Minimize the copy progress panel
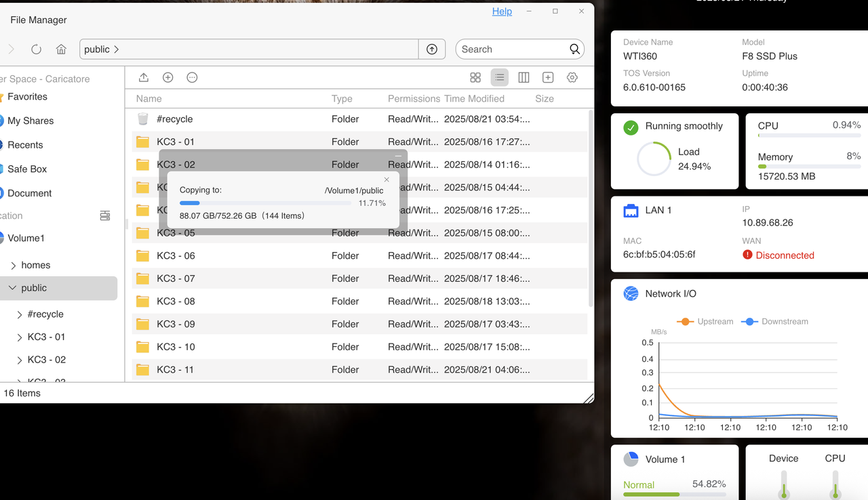Viewport: 868px width, 500px height. [398, 156]
